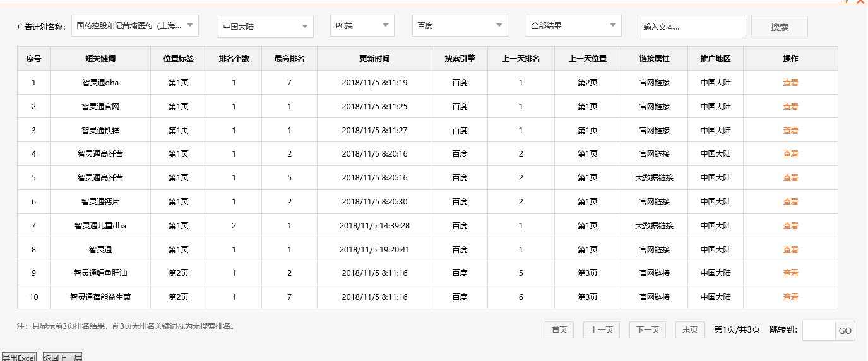View details for 智灵通鳕鱼肝油
868x361 pixels.
tap(790, 273)
